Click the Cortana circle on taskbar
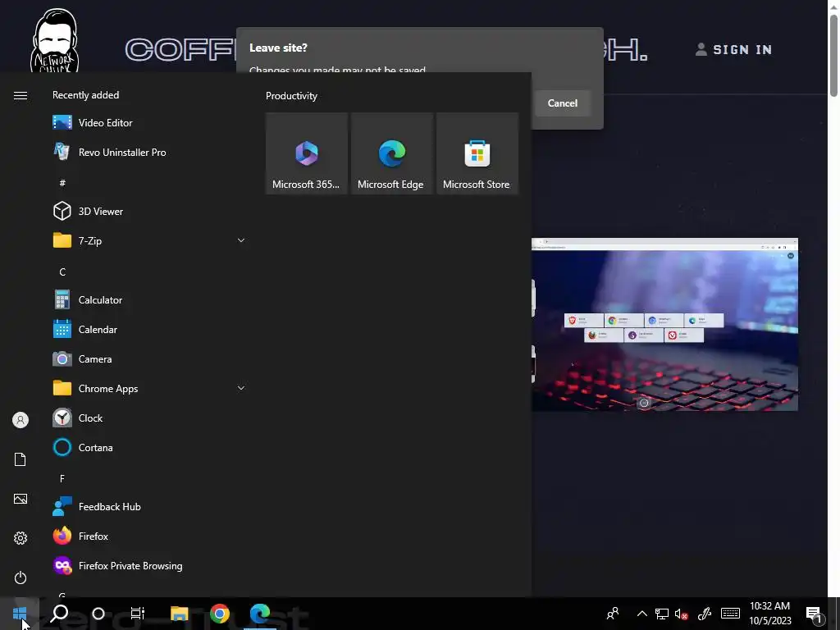The width and height of the screenshot is (840, 630). click(x=98, y=614)
